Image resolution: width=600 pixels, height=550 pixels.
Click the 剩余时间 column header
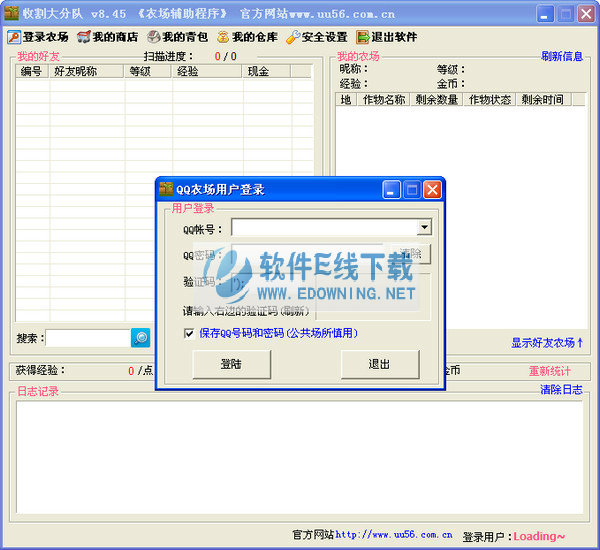pos(543,100)
